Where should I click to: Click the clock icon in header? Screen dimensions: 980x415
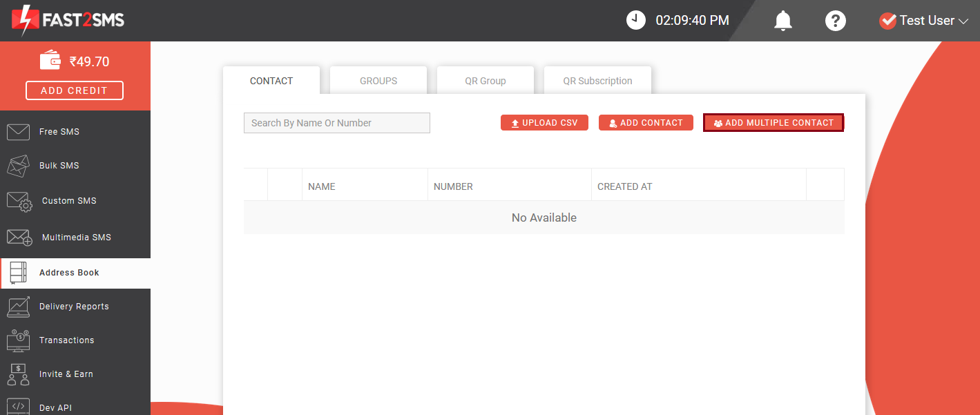pos(636,20)
